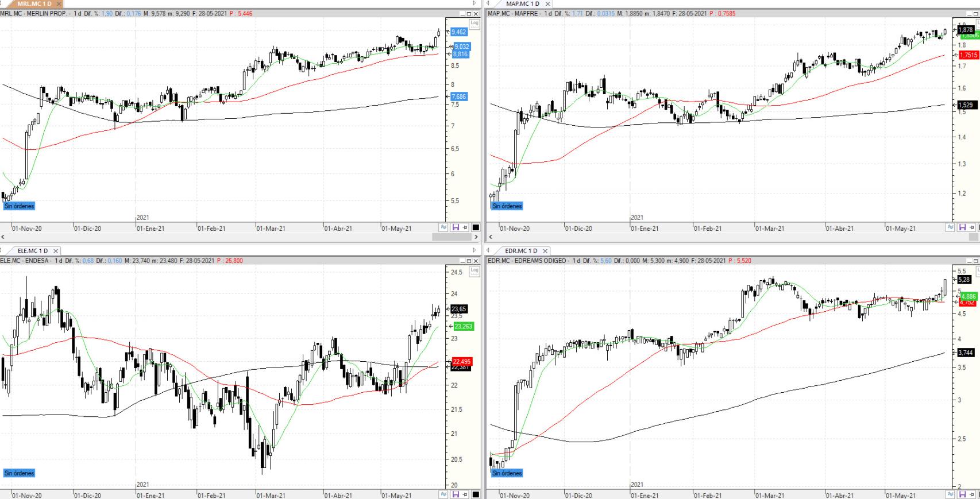Save the MAPFRE chart with floppy icon

[963, 228]
